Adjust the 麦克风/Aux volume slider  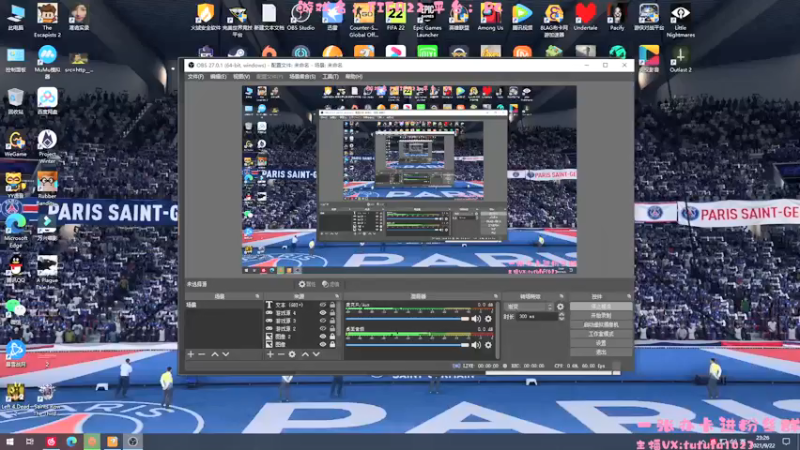[407, 319]
